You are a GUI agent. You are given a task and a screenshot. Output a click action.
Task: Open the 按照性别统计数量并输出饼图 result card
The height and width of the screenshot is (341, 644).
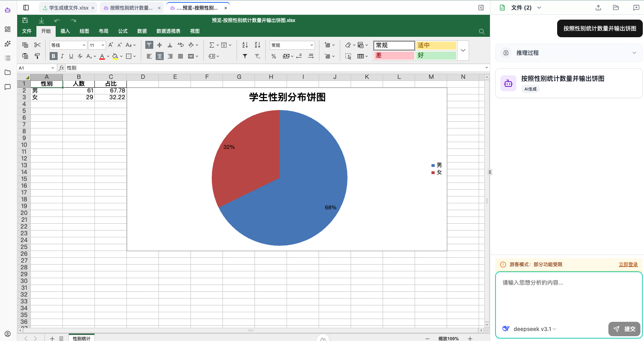(x=569, y=83)
